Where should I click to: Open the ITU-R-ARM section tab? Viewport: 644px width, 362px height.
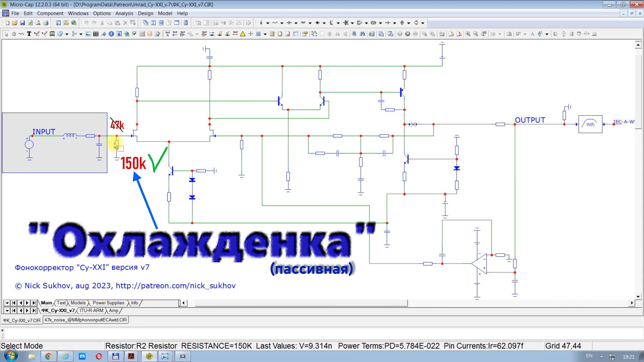pos(91,311)
